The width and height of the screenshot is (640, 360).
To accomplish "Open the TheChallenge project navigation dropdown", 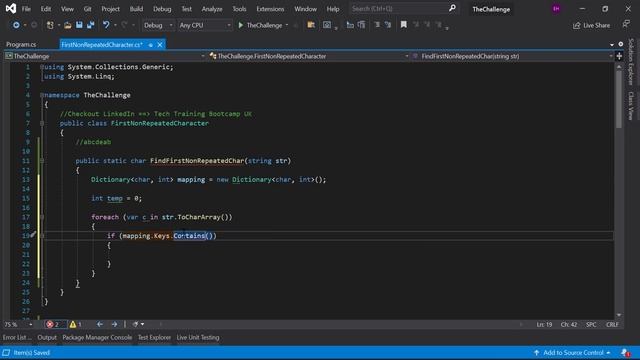I will pyautogui.click(x=105, y=56).
